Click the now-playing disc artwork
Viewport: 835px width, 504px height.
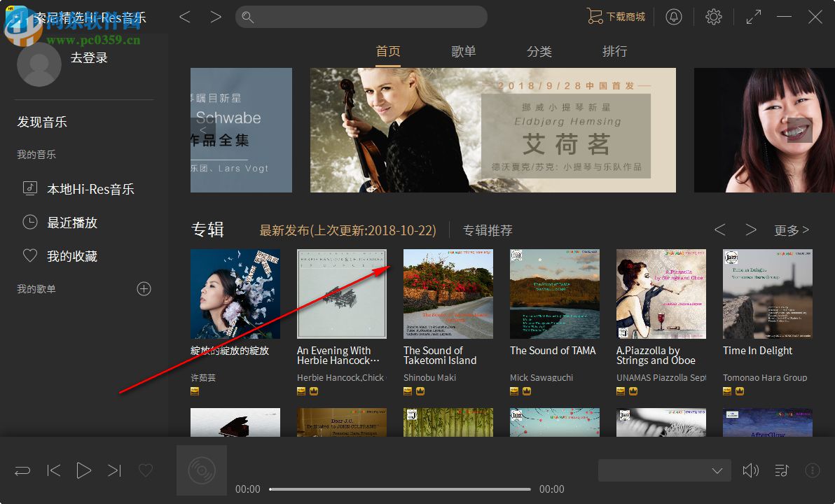click(x=202, y=470)
